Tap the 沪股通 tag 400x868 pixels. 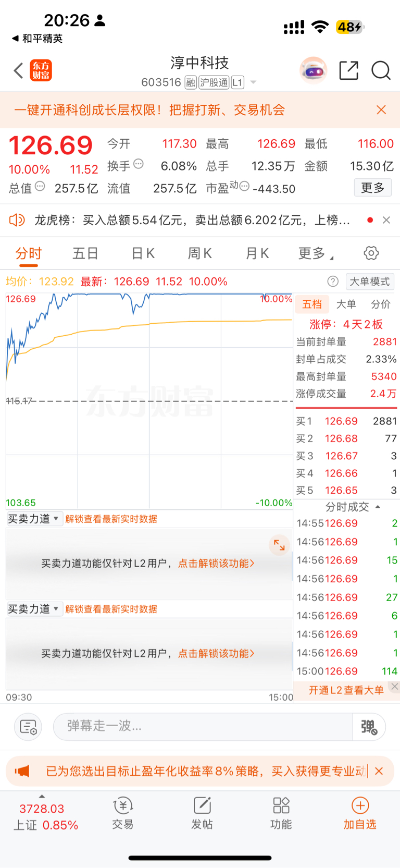tap(214, 82)
